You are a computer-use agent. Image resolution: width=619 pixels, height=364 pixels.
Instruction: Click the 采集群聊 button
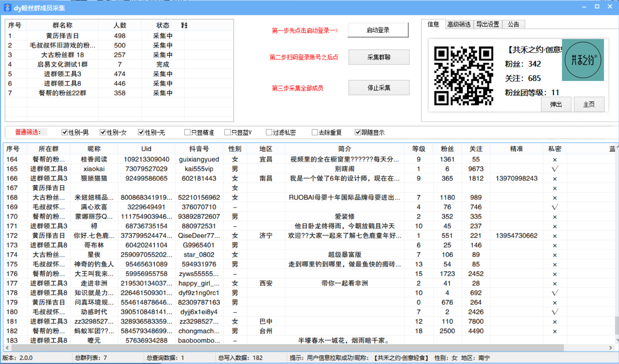[378, 57]
